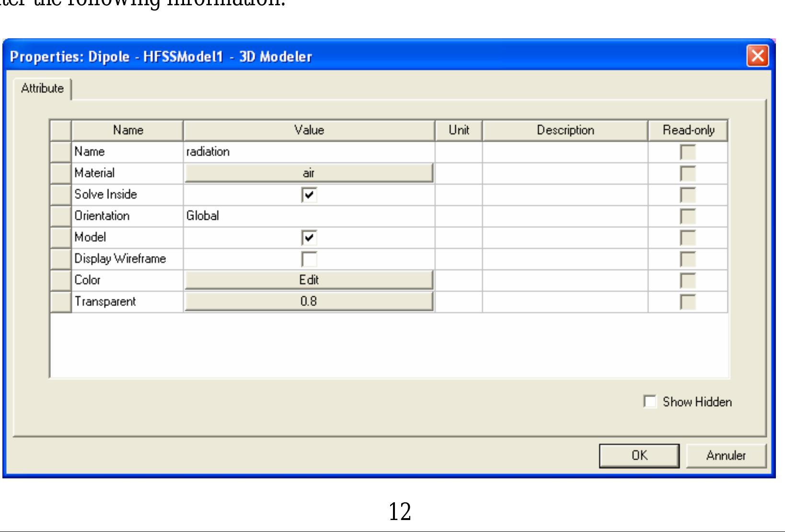Click the Unit column header
The image size is (785, 532).
458,130
